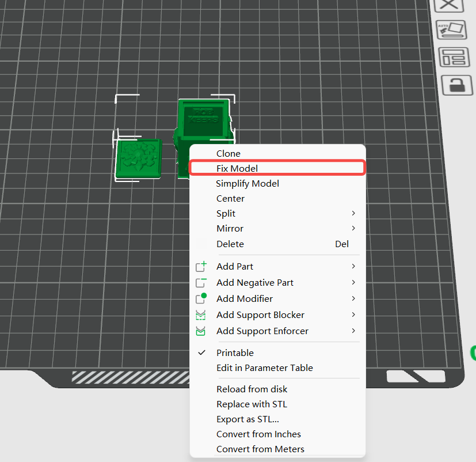This screenshot has height=462, width=476.
Task: Click the Add Part icon
Action: point(201,266)
